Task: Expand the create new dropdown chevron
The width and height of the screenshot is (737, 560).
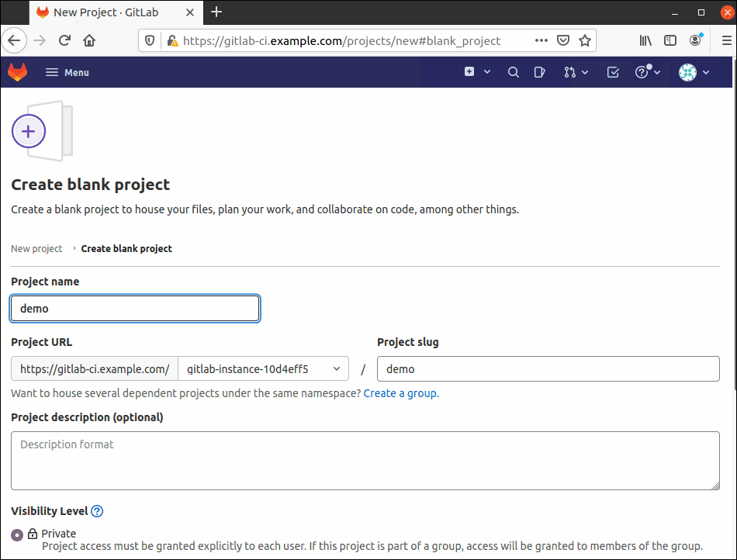Action: click(487, 72)
